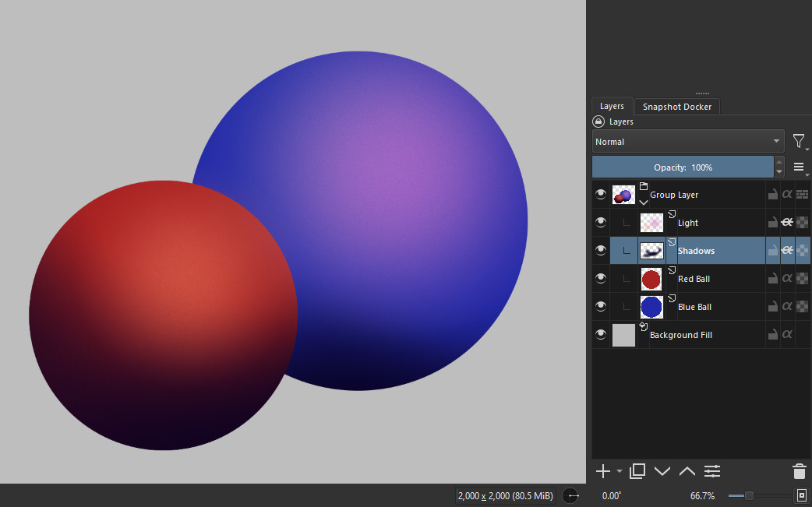Image resolution: width=812 pixels, height=507 pixels.
Task: Open the add layer type dropdown arrow
Action: click(x=620, y=471)
